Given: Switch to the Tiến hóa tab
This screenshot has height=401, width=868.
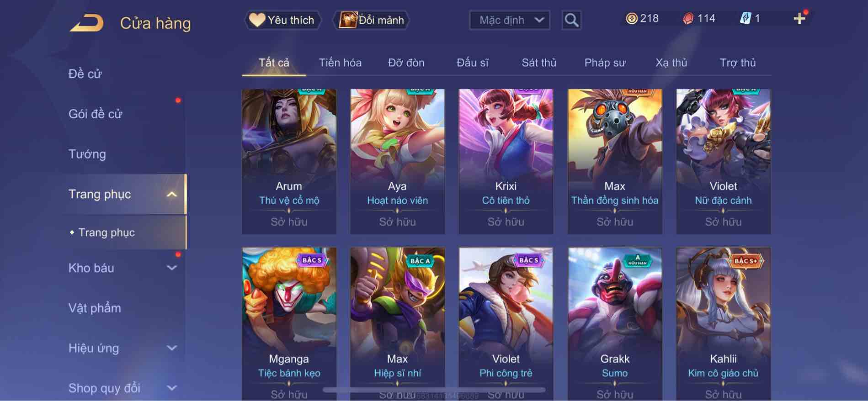Looking at the screenshot, I should coord(340,63).
